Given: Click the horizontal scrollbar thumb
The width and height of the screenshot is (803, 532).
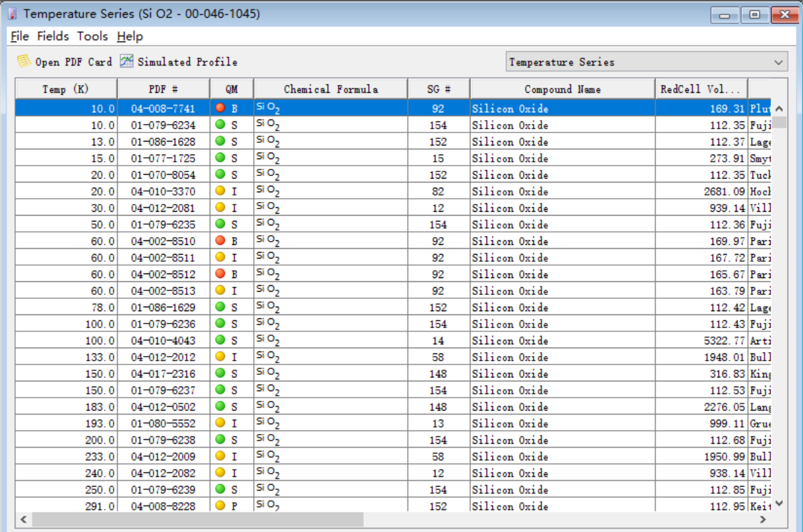Looking at the screenshot, I should click(x=198, y=519).
